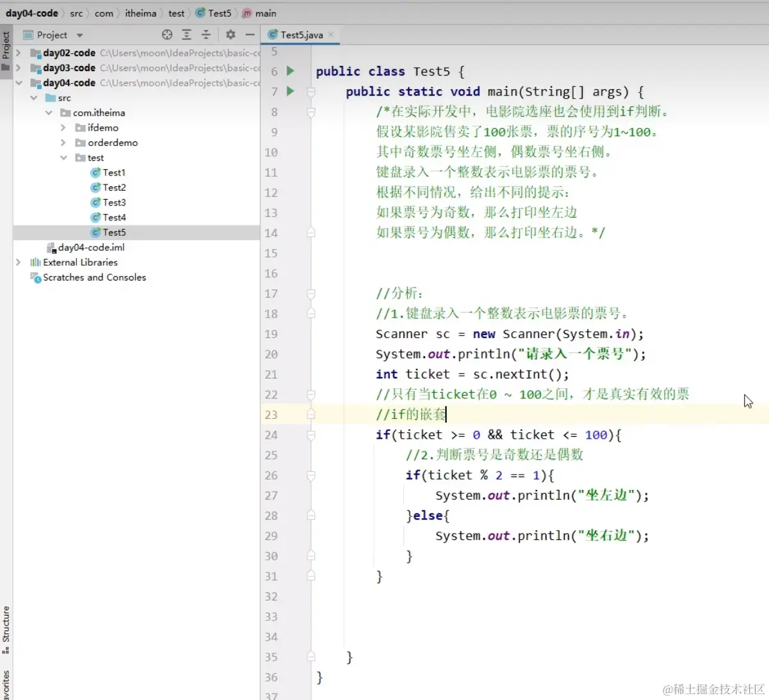The height and width of the screenshot is (700, 769).
Task: Collapse the test package
Action: (63, 158)
